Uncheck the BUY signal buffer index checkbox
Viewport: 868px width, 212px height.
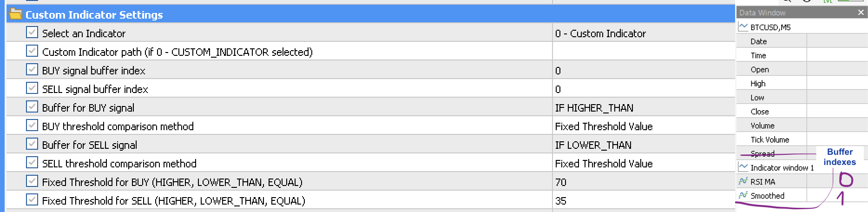coord(32,70)
